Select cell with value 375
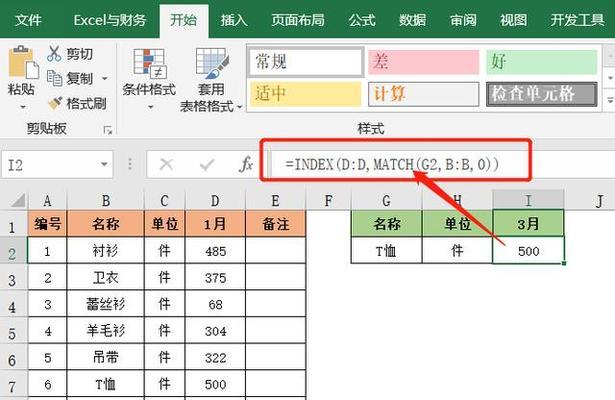Viewport: 615px width, 400px height. click(215, 278)
